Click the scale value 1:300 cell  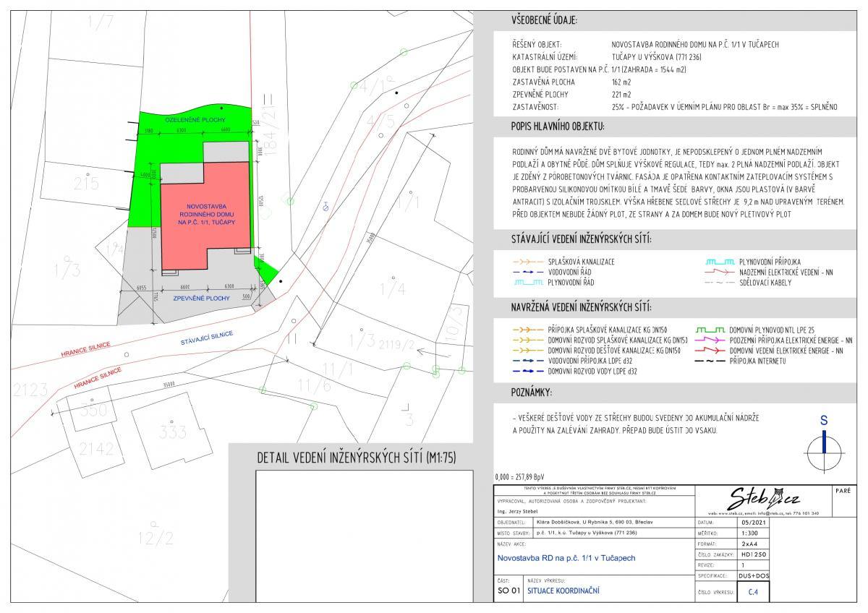[x=750, y=532]
